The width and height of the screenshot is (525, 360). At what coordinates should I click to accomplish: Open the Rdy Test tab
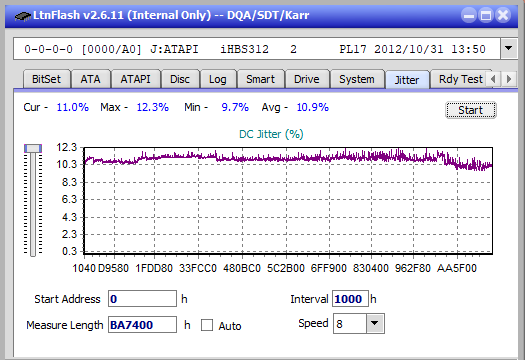[x=461, y=79]
